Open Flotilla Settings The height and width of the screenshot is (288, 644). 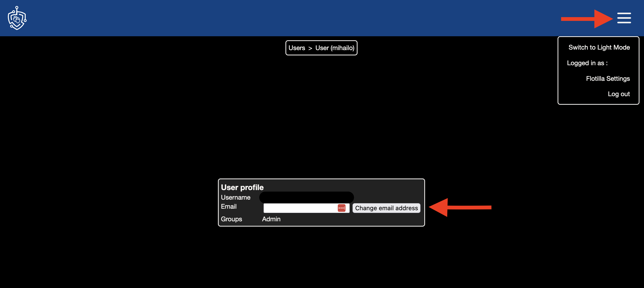(x=608, y=79)
